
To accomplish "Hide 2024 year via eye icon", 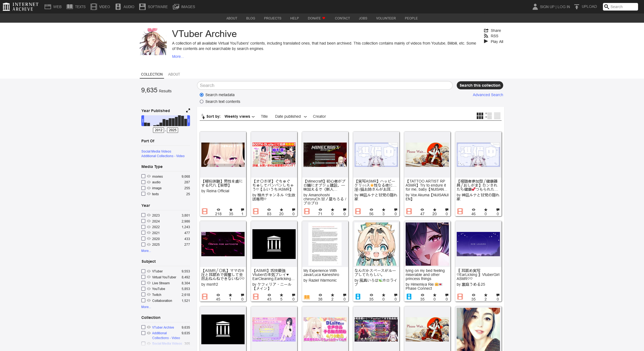I will click(x=149, y=221).
